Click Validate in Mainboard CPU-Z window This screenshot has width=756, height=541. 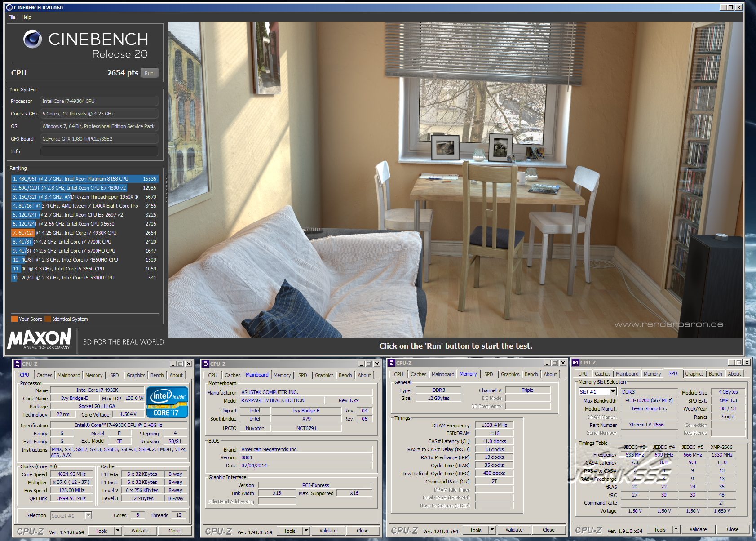pos(328,531)
